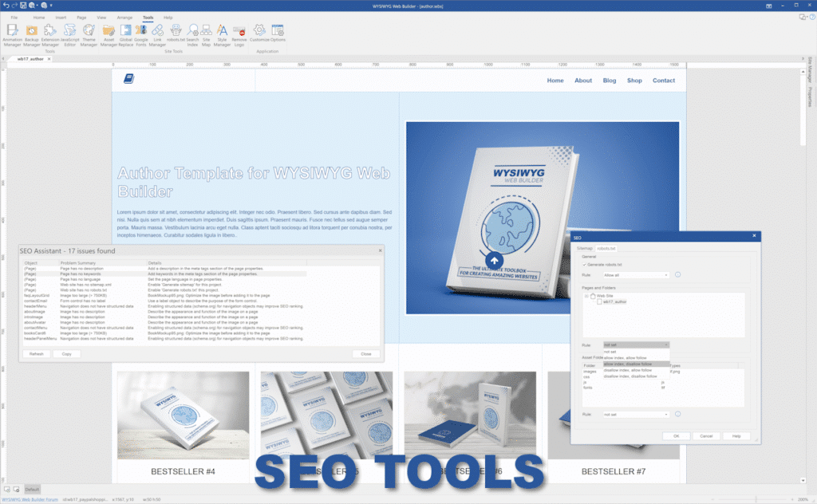The image size is (817, 504).
Task: Switch to the Sitemap tab
Action: coord(584,247)
